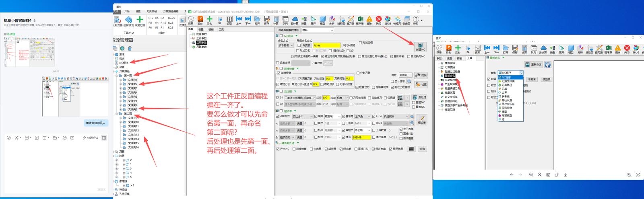This screenshot has height=199, width=644.
Task: Toggle the 分割刀路 checkbox
Action: [x=358, y=73]
